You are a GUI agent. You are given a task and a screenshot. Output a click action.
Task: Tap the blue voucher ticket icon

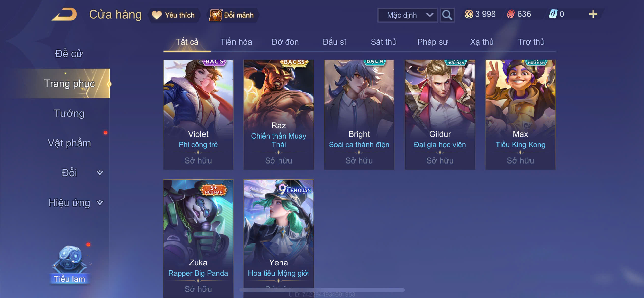click(x=553, y=14)
